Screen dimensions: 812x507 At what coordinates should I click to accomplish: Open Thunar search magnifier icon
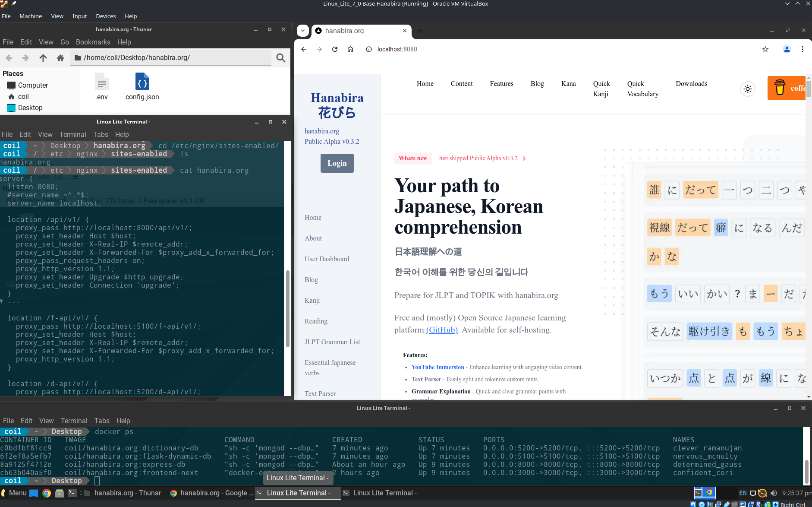click(x=281, y=58)
